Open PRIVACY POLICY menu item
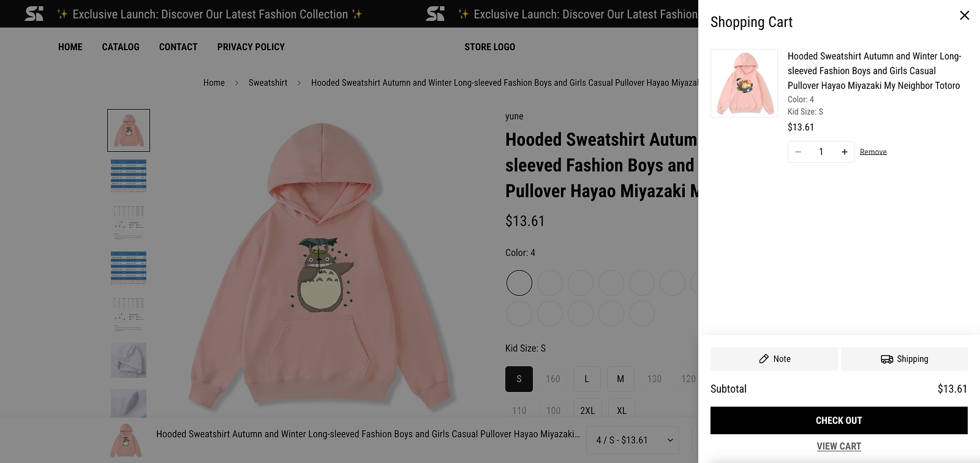Screen dimensions: 980x463 tap(251, 47)
